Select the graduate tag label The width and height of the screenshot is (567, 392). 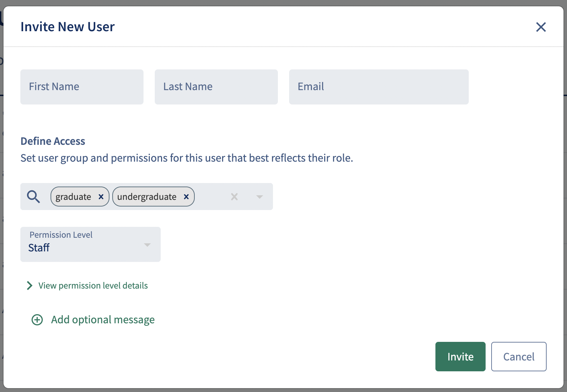click(x=73, y=197)
